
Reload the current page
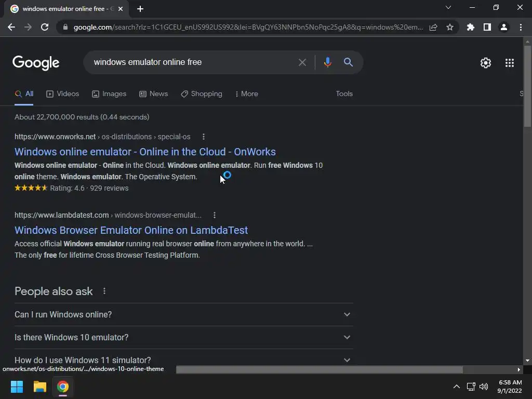click(45, 27)
